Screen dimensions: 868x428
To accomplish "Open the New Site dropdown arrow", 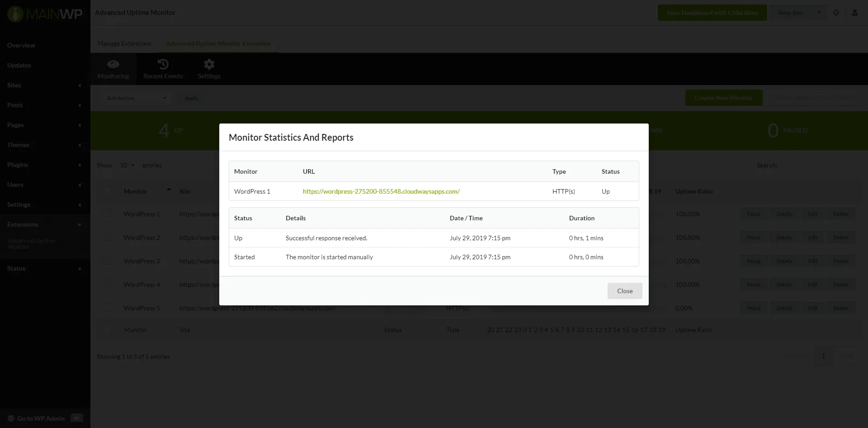I will (819, 13).
